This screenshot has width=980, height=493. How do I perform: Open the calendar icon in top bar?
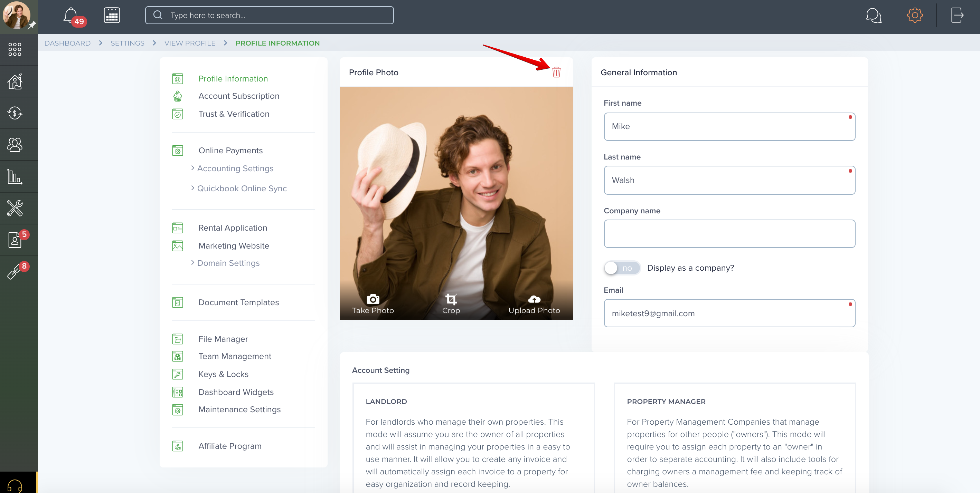(x=112, y=15)
